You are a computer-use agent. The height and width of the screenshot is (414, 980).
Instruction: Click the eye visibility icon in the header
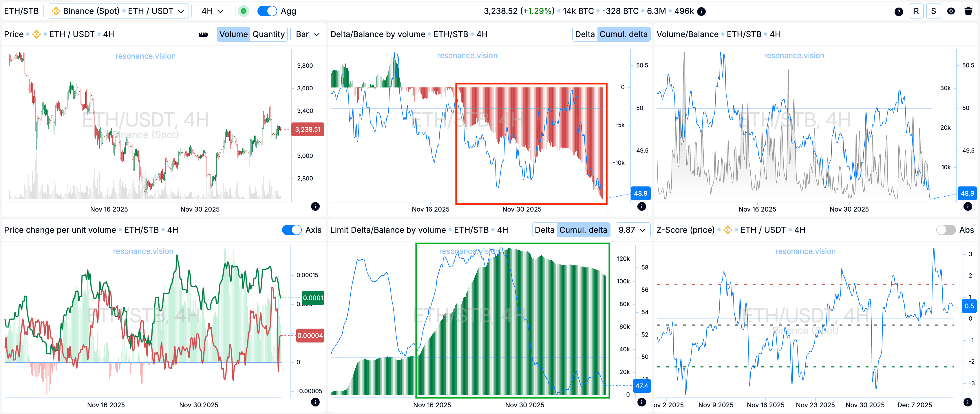click(951, 11)
